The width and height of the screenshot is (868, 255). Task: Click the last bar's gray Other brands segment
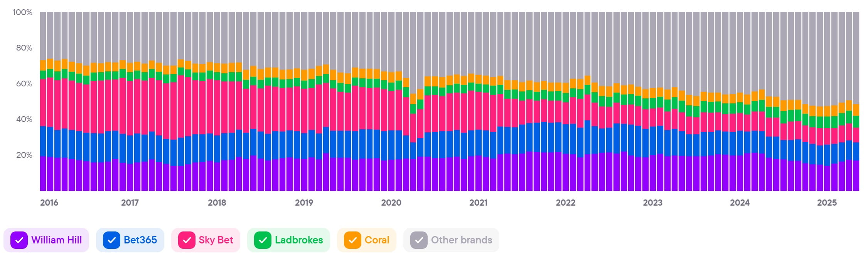[856, 58]
